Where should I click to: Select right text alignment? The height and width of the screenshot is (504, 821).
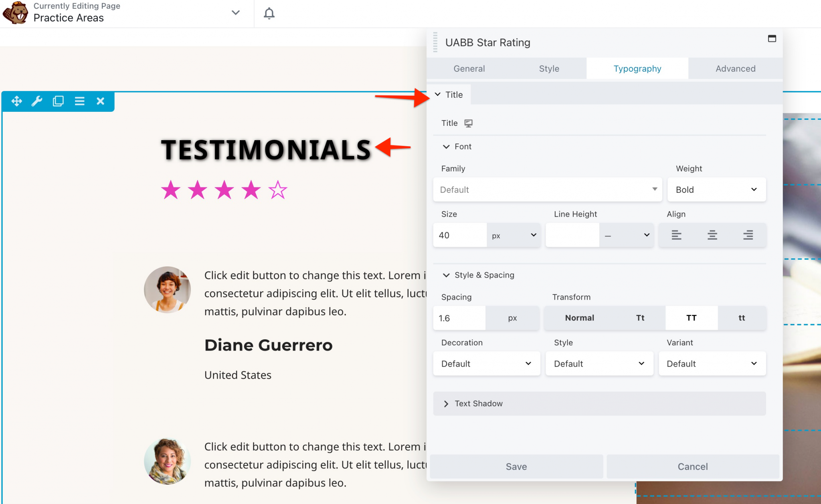tap(748, 235)
